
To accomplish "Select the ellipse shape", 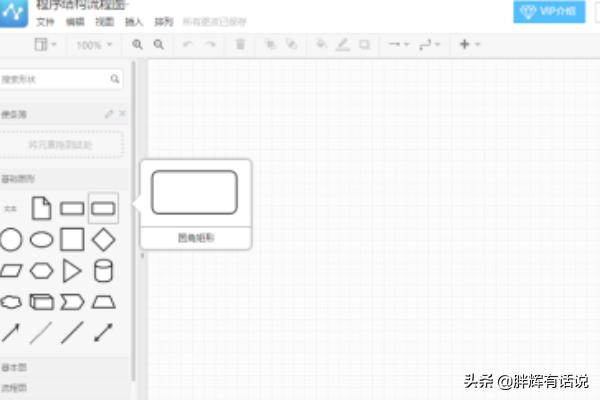I will click(41, 240).
